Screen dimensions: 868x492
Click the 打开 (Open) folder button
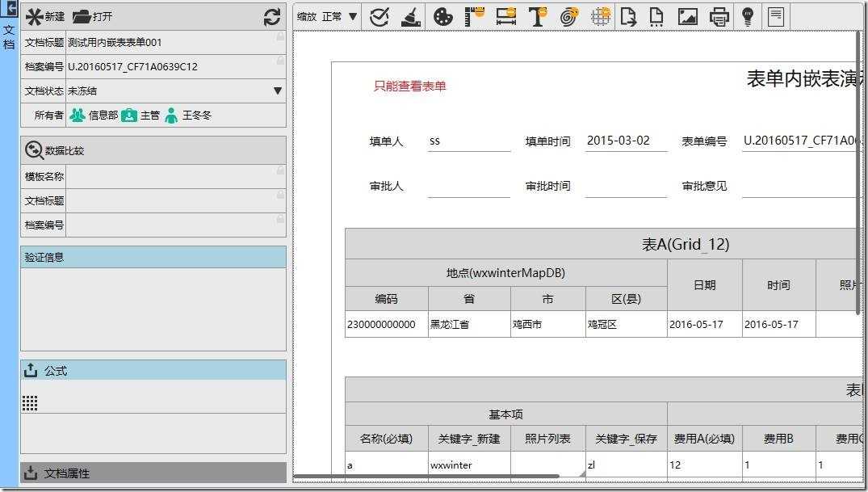pyautogui.click(x=92, y=17)
